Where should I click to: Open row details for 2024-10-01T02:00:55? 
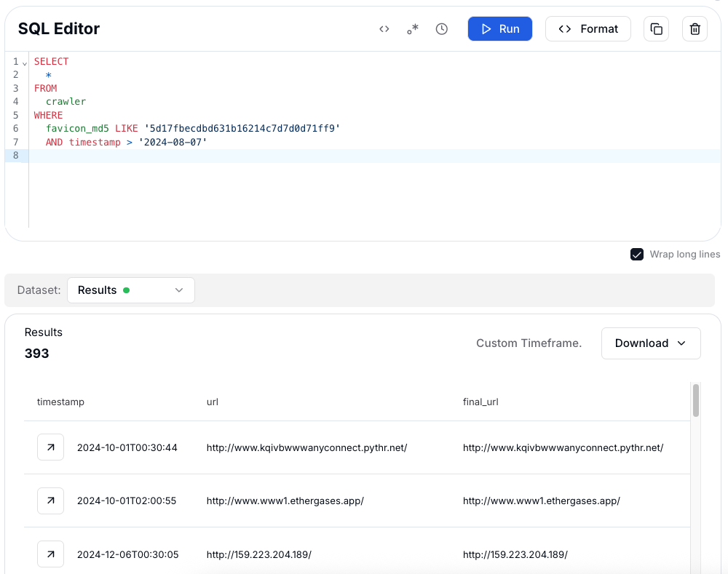pyautogui.click(x=51, y=501)
